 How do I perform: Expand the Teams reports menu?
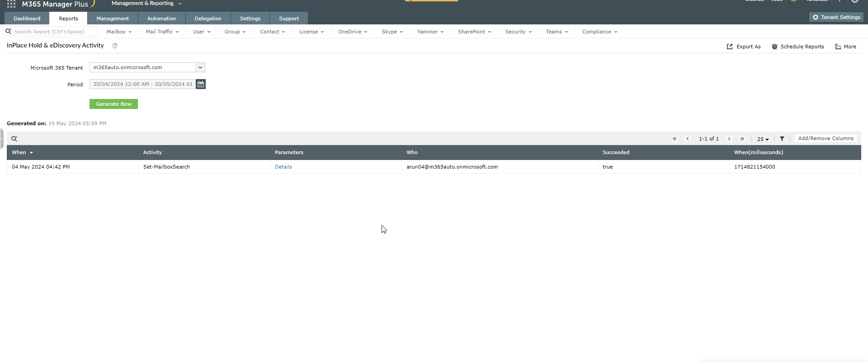(557, 32)
